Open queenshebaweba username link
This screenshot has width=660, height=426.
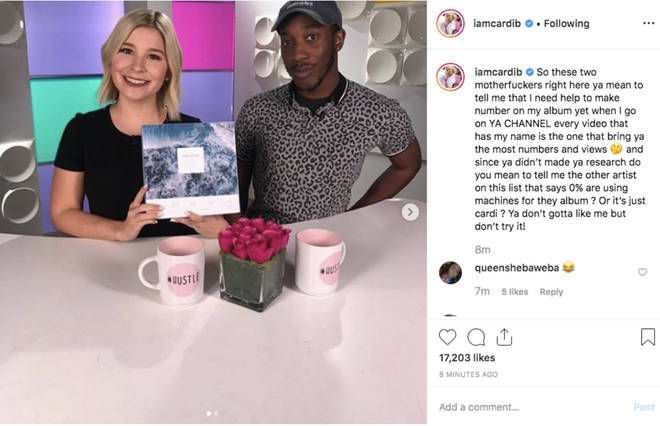516,268
